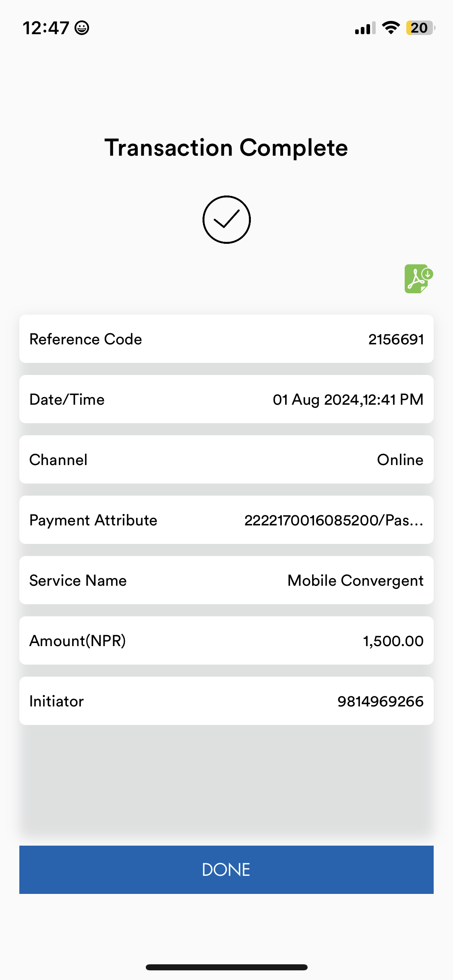
Task: Select the Date/Time row
Action: pos(226,399)
